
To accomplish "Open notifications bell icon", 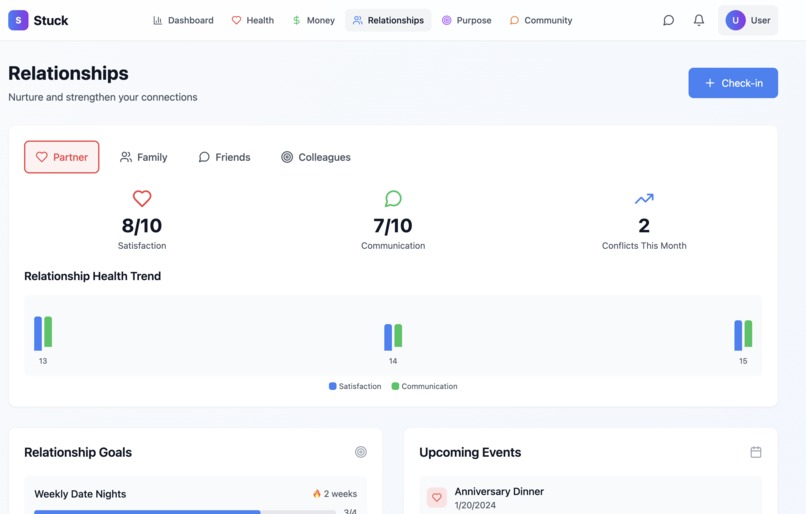I will tap(699, 20).
